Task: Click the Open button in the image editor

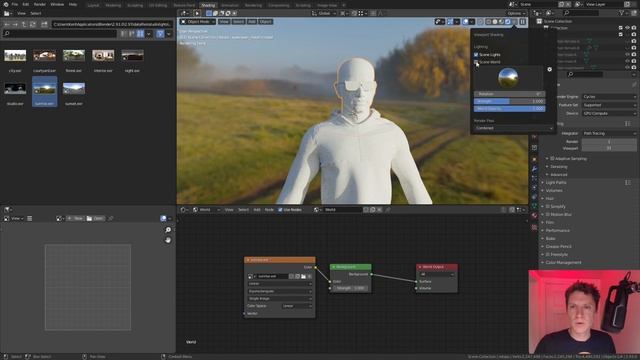Action: [x=96, y=219]
